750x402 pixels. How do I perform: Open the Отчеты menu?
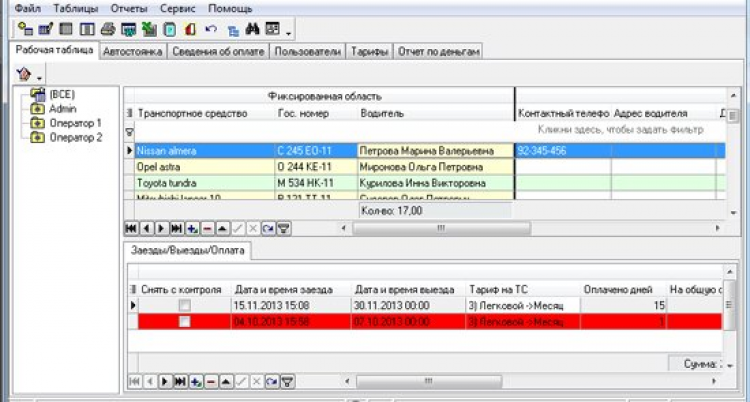128,8
